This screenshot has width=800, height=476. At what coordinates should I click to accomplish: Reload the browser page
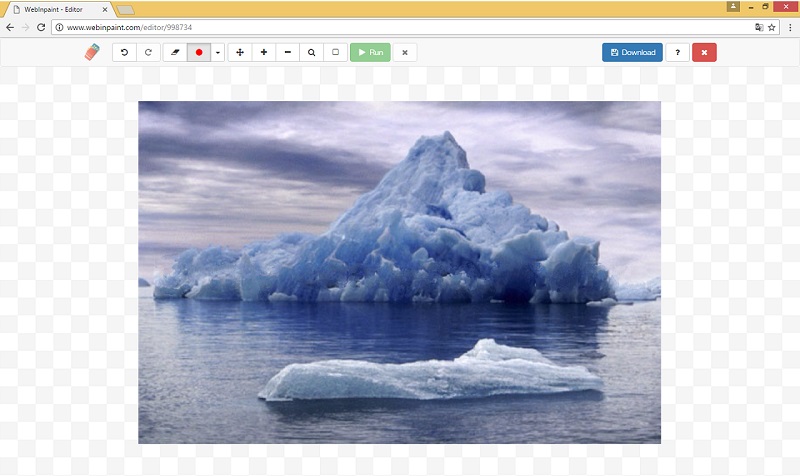pos(41,28)
